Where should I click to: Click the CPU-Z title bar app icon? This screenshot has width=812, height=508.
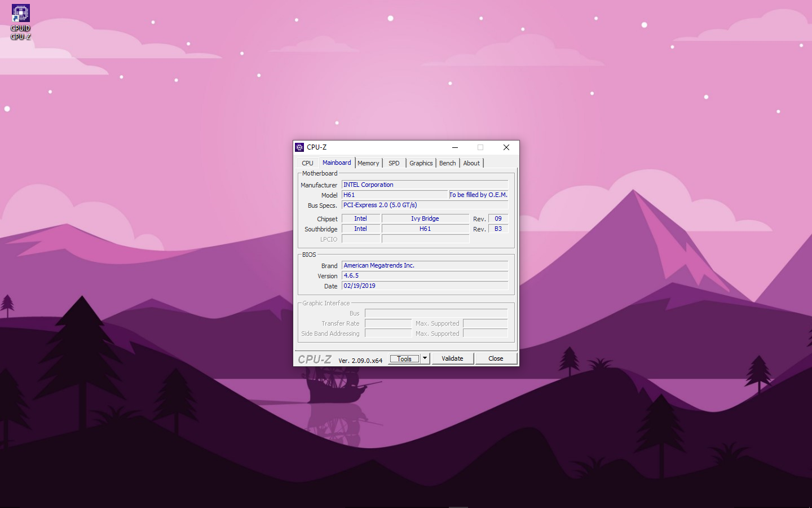click(x=299, y=147)
